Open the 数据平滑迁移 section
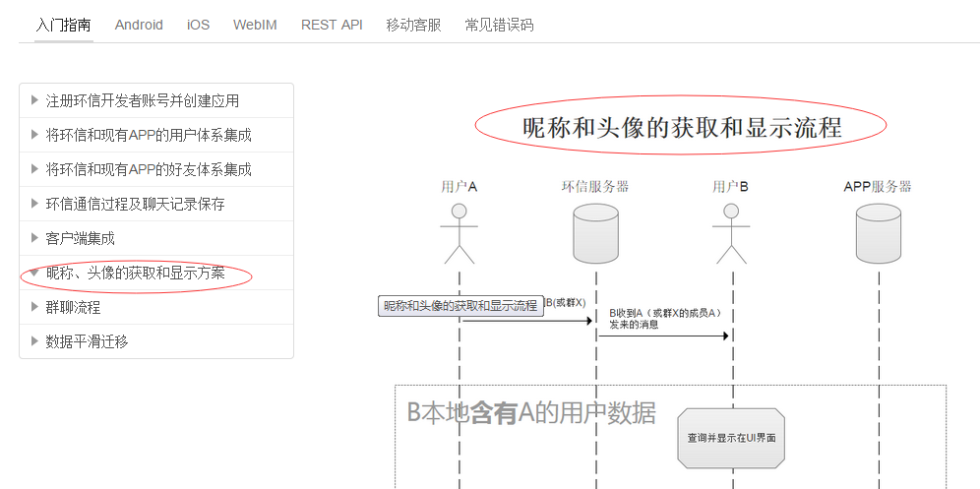 (x=87, y=341)
